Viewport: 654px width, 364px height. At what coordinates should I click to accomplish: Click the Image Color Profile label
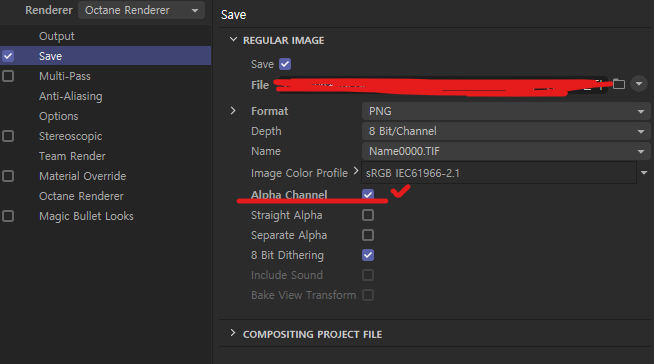point(299,173)
